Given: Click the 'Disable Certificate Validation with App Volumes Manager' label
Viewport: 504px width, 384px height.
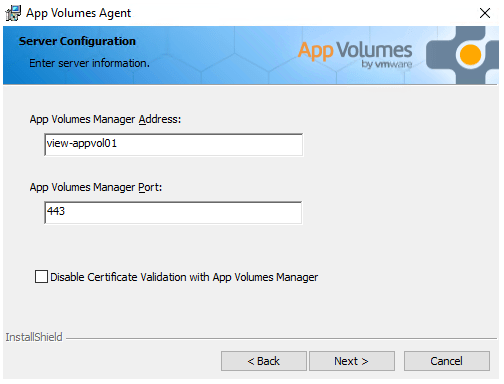Looking at the screenshot, I should pos(184,277).
